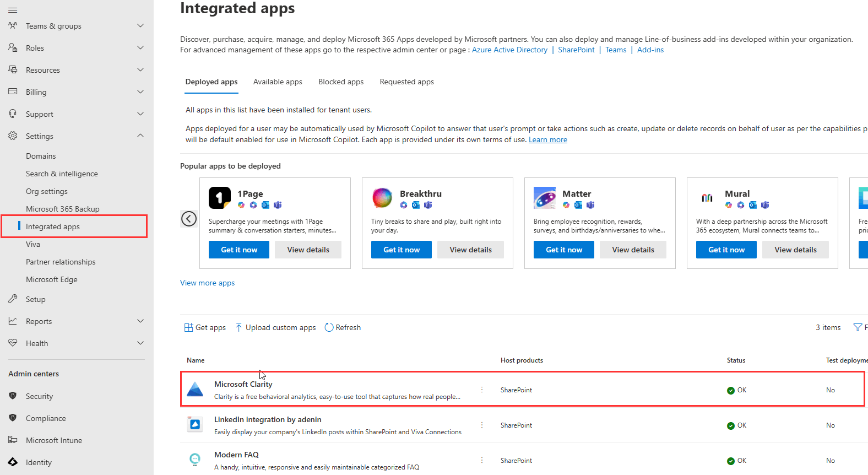Click the Microsoft Intune icon
868x475 pixels.
(x=13, y=440)
